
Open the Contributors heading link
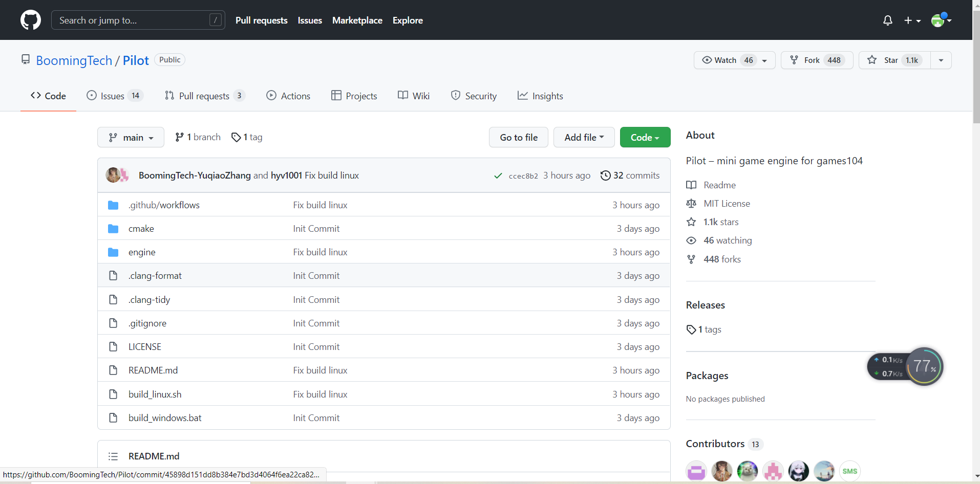pyautogui.click(x=715, y=444)
